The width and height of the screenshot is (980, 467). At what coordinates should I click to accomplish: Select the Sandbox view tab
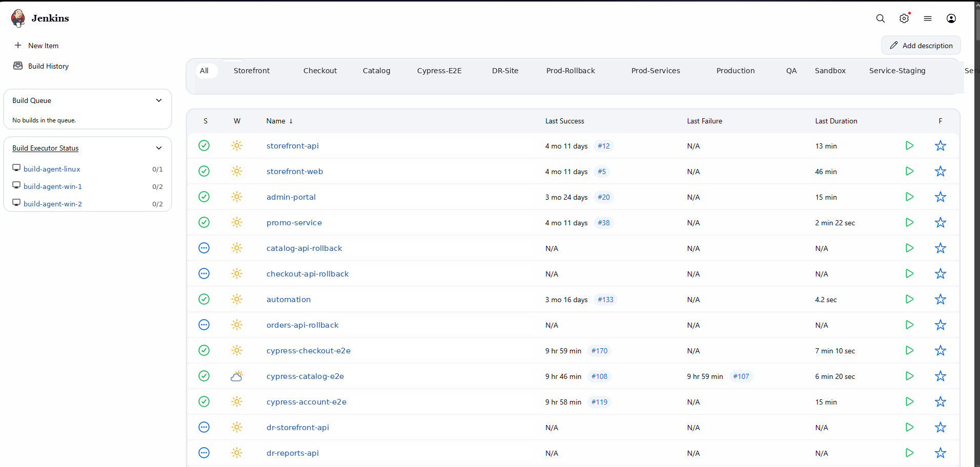click(830, 71)
